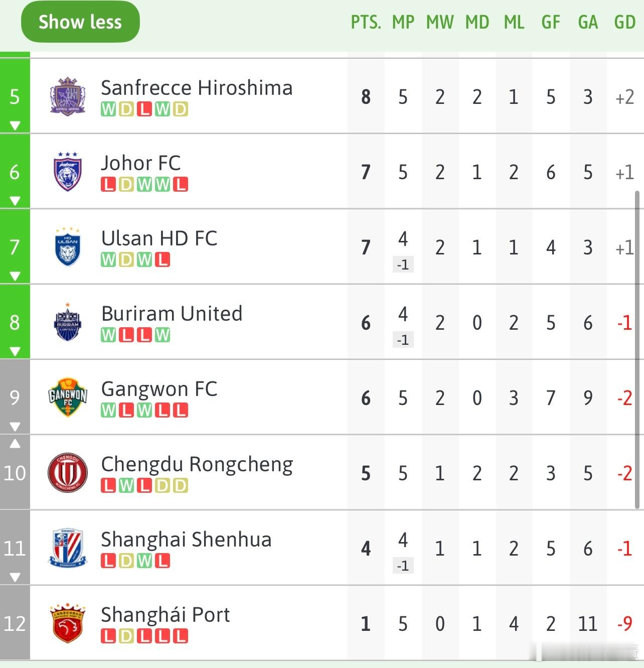Collapse the table with Show less
The height and width of the screenshot is (668, 644).
tap(80, 22)
